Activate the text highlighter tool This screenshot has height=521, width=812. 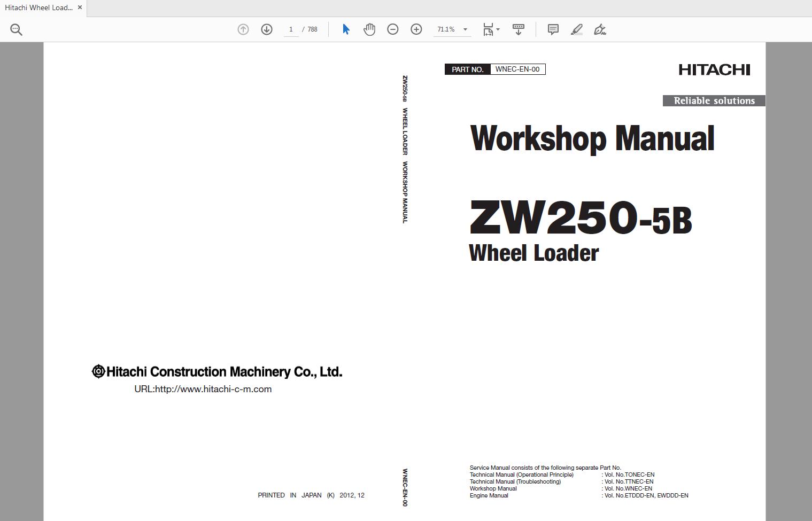coord(576,29)
